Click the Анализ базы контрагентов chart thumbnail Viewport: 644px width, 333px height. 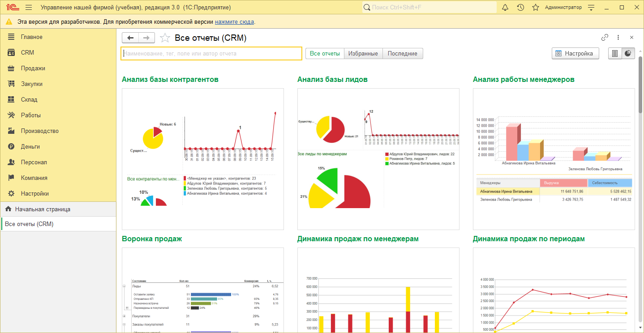click(x=203, y=159)
